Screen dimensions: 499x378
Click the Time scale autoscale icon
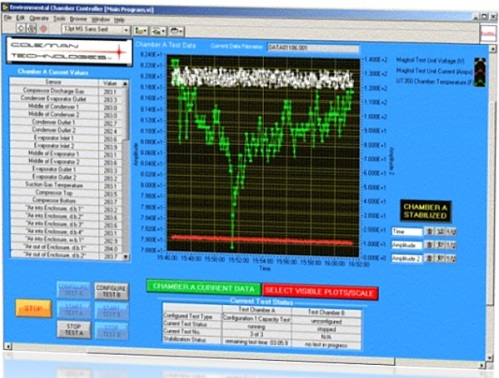440,231
